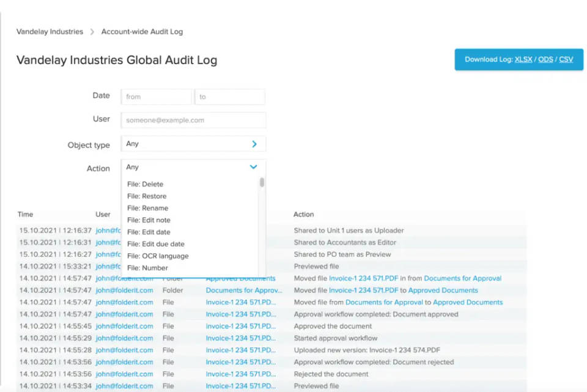The height and width of the screenshot is (392, 587).
Task: Pick File: Rename in dropdown list
Action: [x=147, y=208]
